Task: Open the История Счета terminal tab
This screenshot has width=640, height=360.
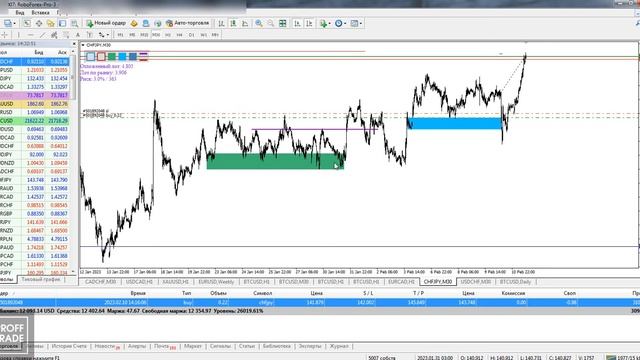Action: point(69,346)
